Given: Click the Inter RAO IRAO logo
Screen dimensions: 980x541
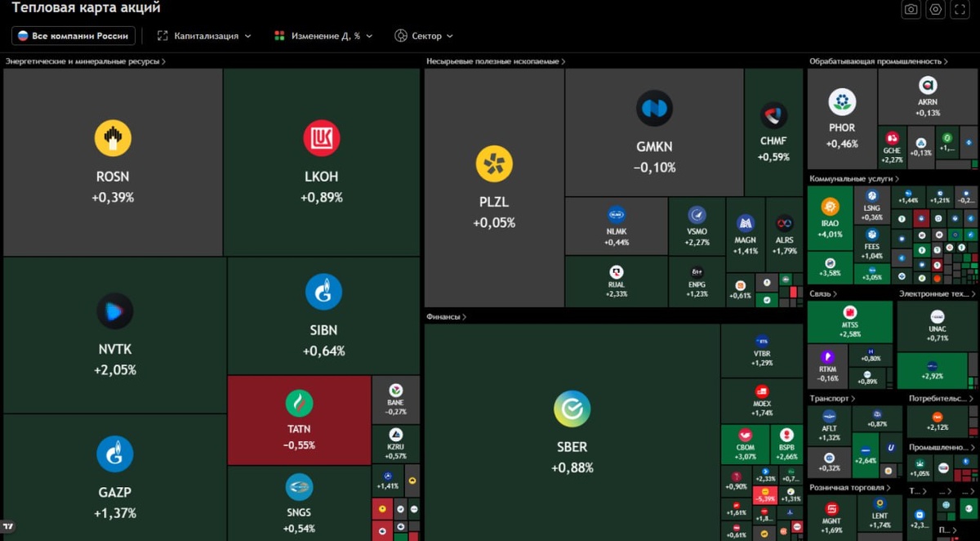Looking at the screenshot, I should [830, 206].
